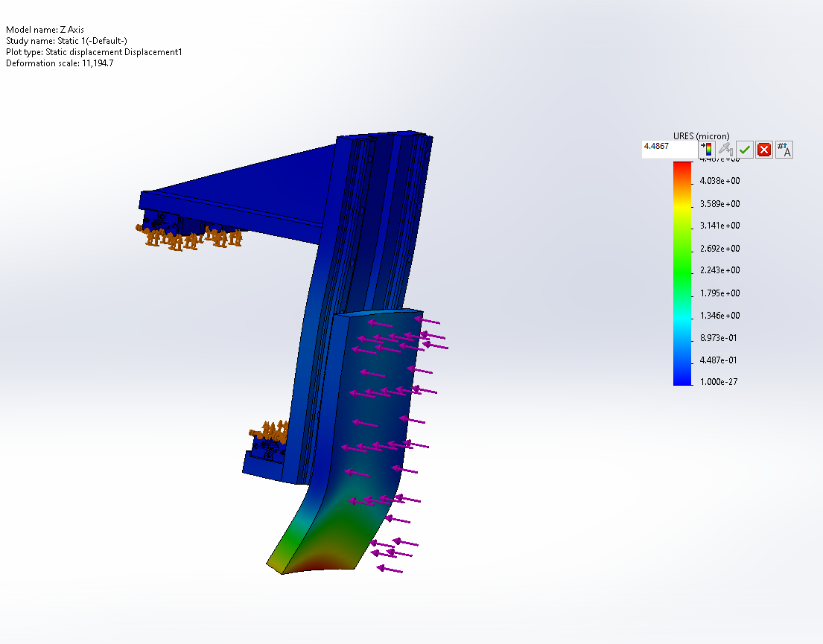Click the legend value 4.487e-01
This screenshot has height=644, width=823.
click(719, 360)
